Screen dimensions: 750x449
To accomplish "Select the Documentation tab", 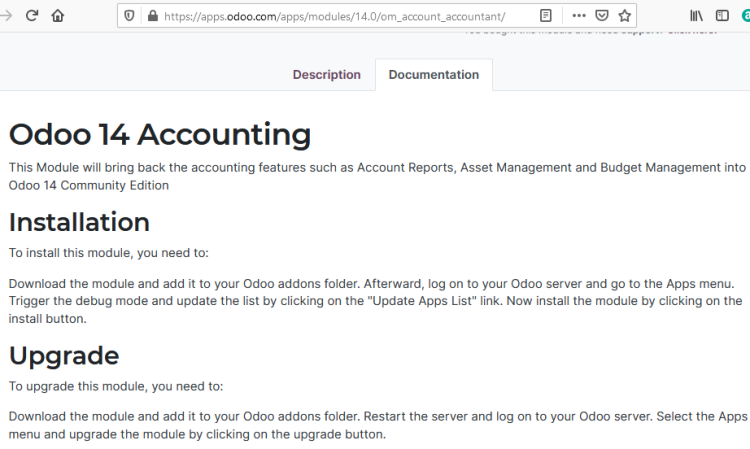I will click(x=434, y=75).
